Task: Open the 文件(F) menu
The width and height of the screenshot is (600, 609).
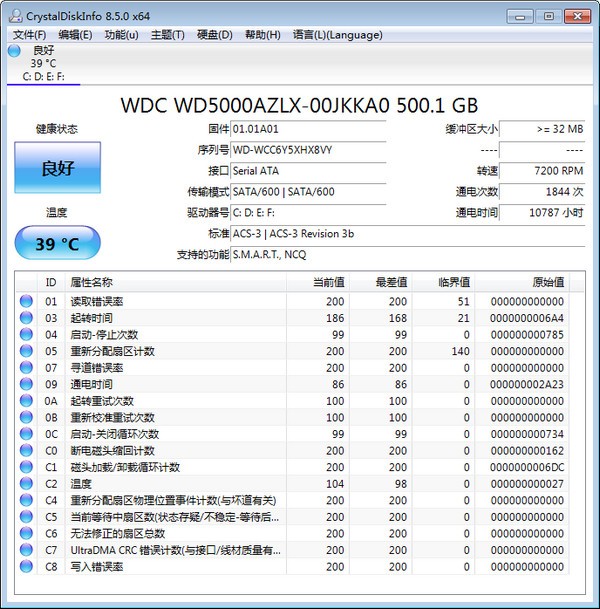Action: [x=30, y=34]
